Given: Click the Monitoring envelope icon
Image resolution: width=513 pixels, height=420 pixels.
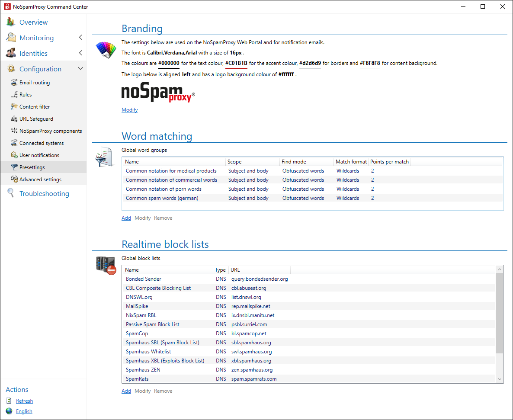Looking at the screenshot, I should click(x=11, y=38).
